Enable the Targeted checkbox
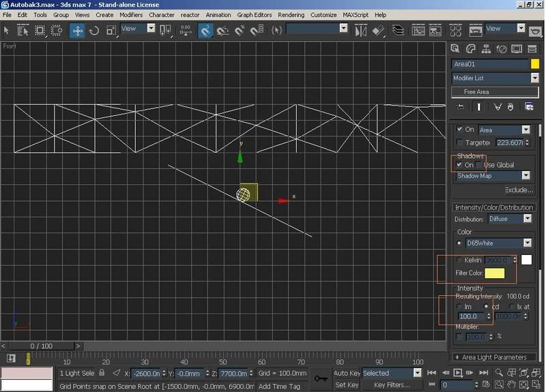Screen dimensions: 546x392 (x=459, y=142)
